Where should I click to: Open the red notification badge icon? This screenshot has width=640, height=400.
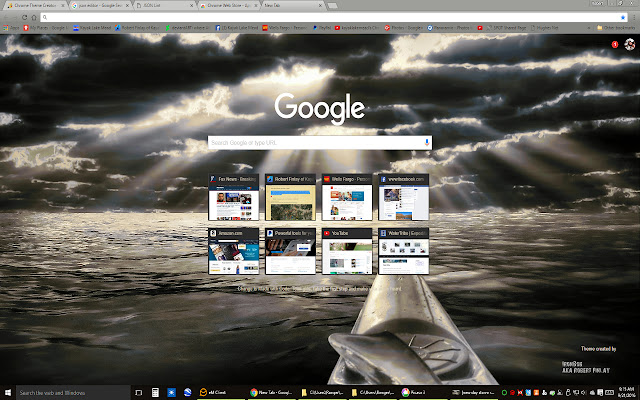(615, 44)
